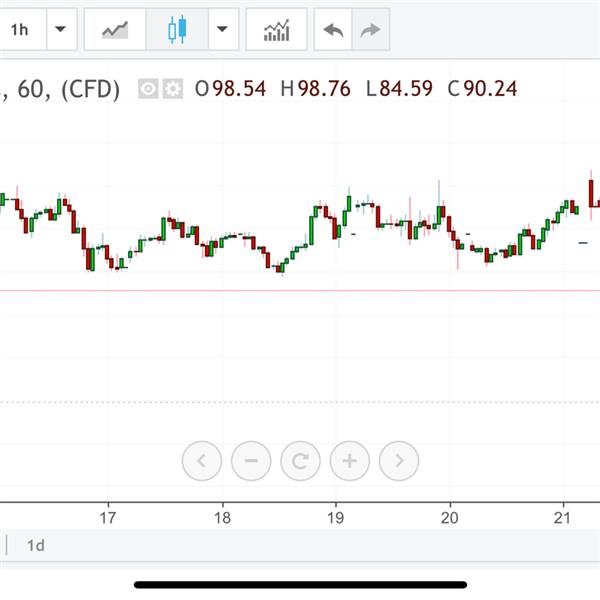Click the 19 date label on time axis

(x=336, y=517)
